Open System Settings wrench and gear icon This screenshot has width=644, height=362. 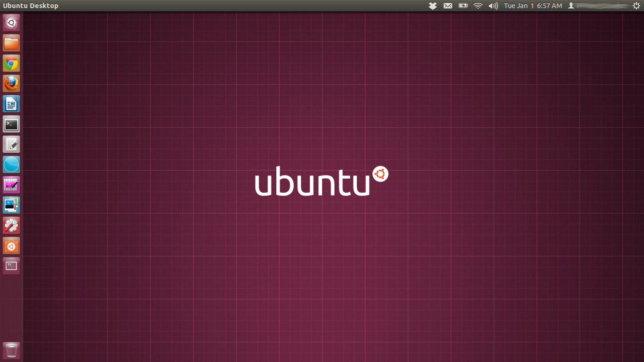tap(11, 225)
